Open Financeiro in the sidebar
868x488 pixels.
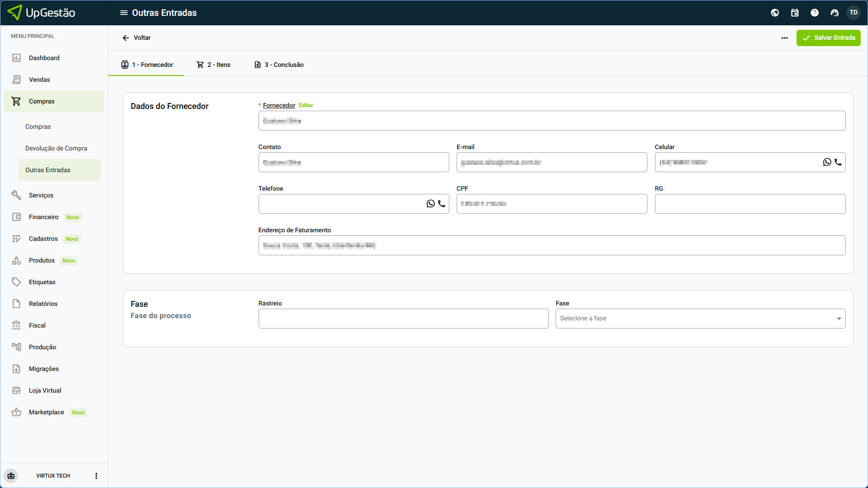coord(43,217)
